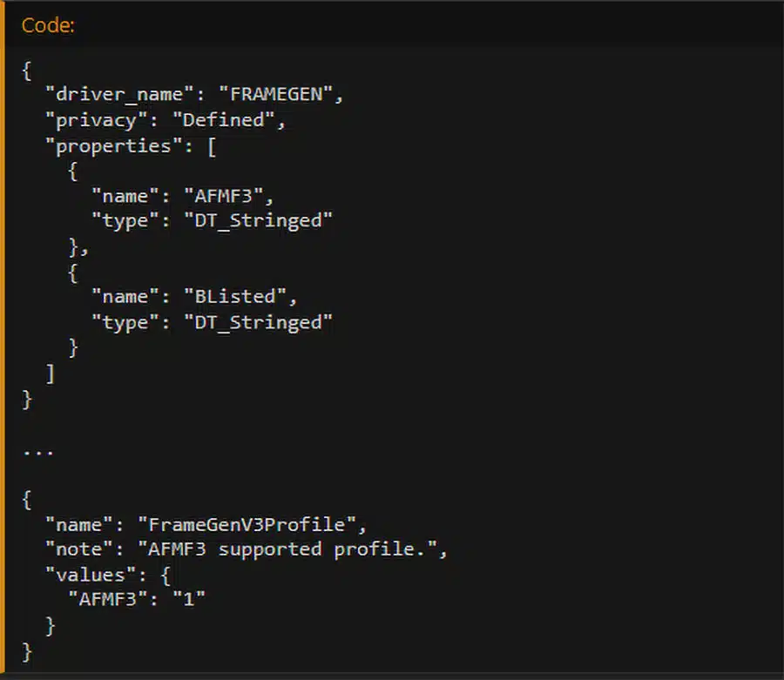
Task: Click "DT_Stringed" type below the AFMF3 name
Action: click(x=258, y=221)
